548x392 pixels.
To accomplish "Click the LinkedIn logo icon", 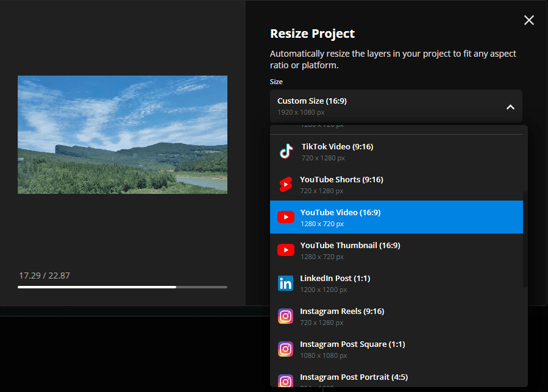I will pyautogui.click(x=285, y=283).
